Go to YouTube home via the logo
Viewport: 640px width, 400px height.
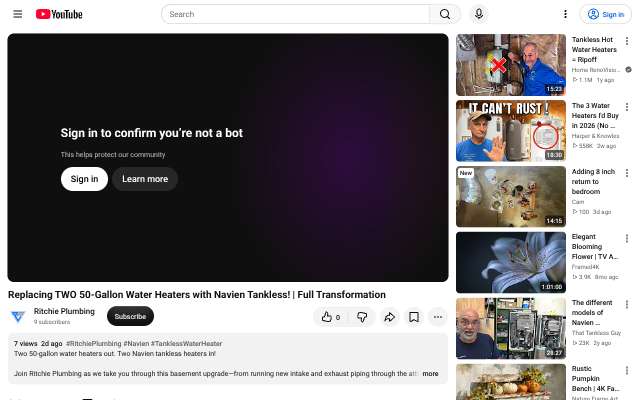pos(59,14)
